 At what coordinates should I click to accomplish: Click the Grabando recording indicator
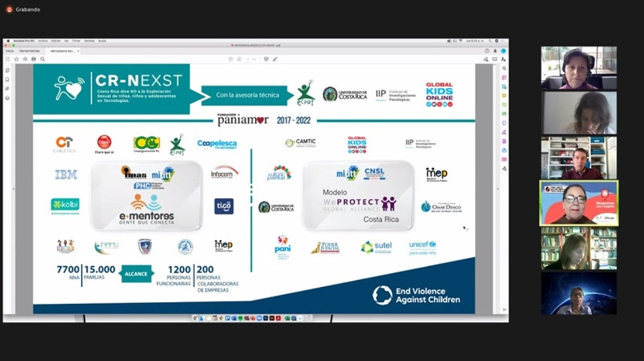(x=23, y=9)
